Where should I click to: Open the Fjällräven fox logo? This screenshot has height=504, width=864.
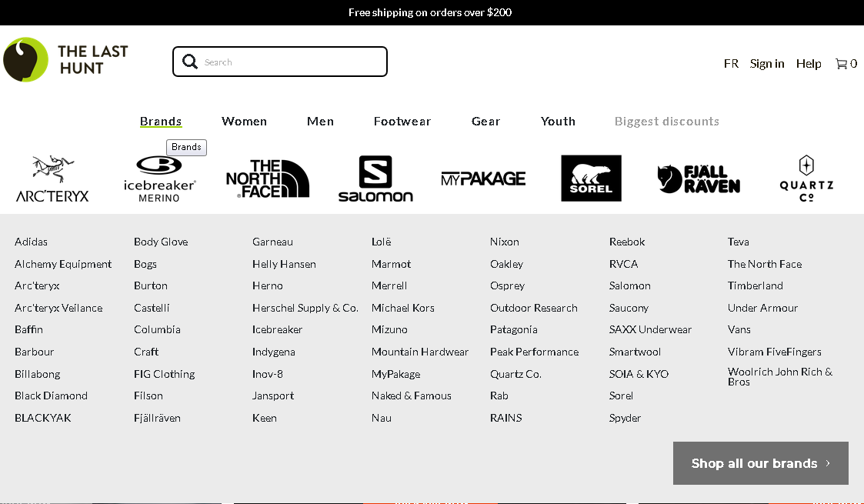tap(699, 179)
